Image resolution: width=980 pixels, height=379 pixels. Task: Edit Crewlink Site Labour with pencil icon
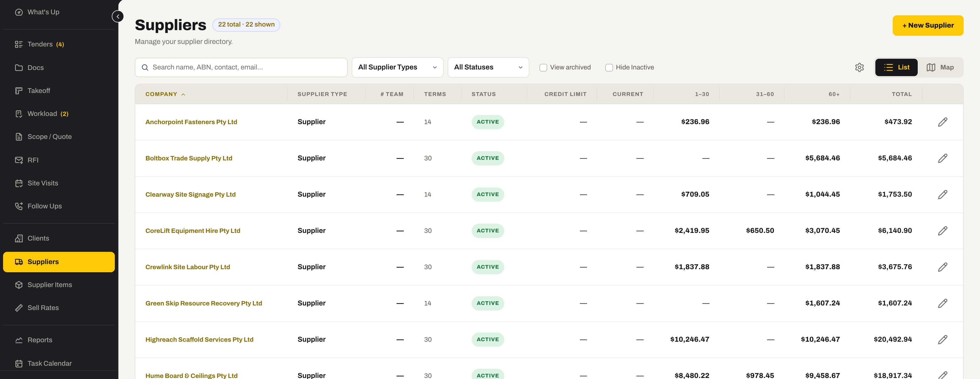click(x=942, y=267)
